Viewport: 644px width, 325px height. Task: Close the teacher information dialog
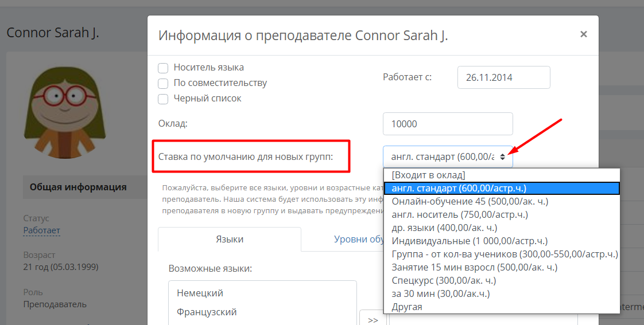[583, 34]
